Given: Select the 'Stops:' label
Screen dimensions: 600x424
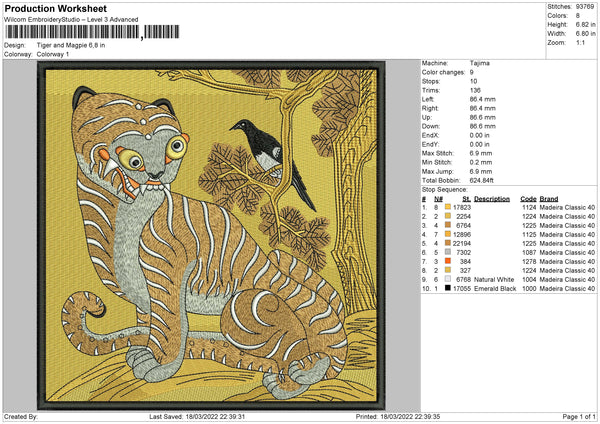Looking at the screenshot, I should tap(431, 81).
